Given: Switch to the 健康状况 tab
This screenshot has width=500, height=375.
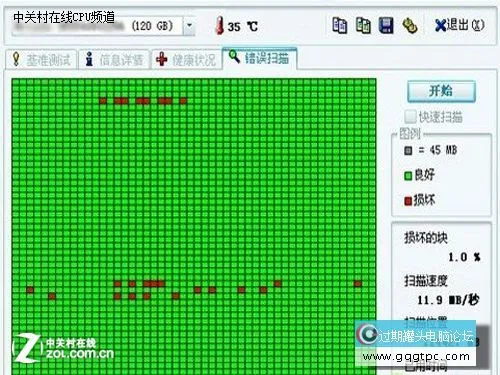Looking at the screenshot, I should [x=187, y=60].
